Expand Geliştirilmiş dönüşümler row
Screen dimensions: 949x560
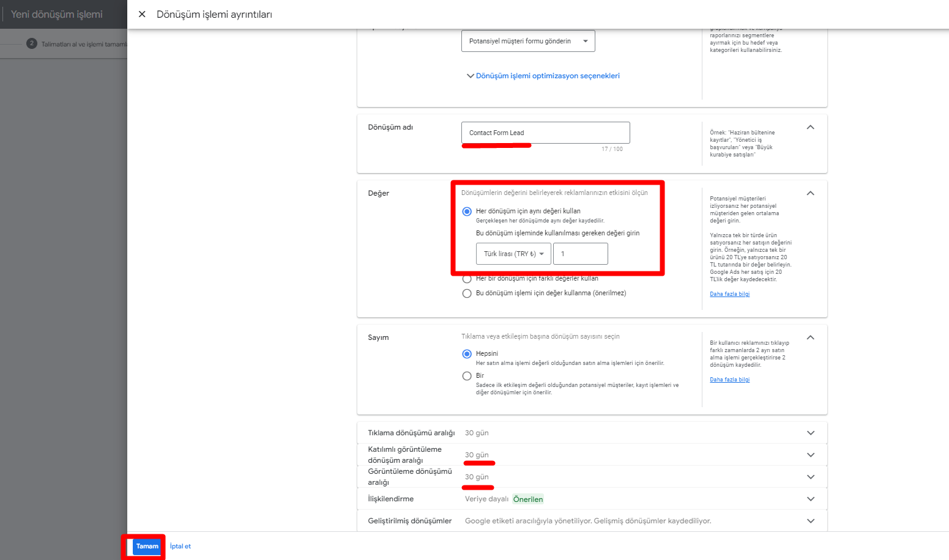(x=810, y=521)
